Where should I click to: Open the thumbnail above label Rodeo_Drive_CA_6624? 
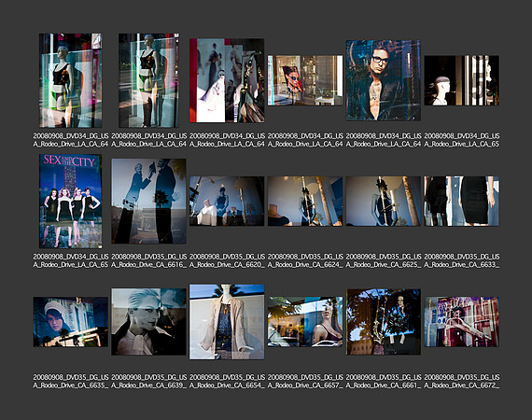tap(305, 202)
